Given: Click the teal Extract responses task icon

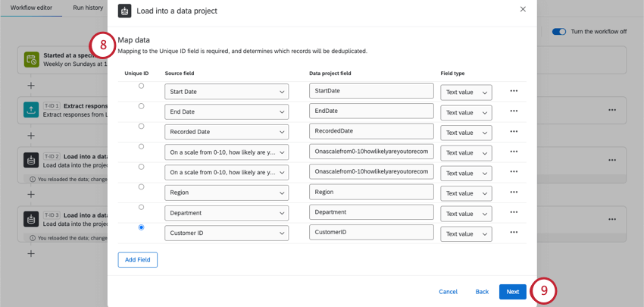Looking at the screenshot, I should point(31,110).
